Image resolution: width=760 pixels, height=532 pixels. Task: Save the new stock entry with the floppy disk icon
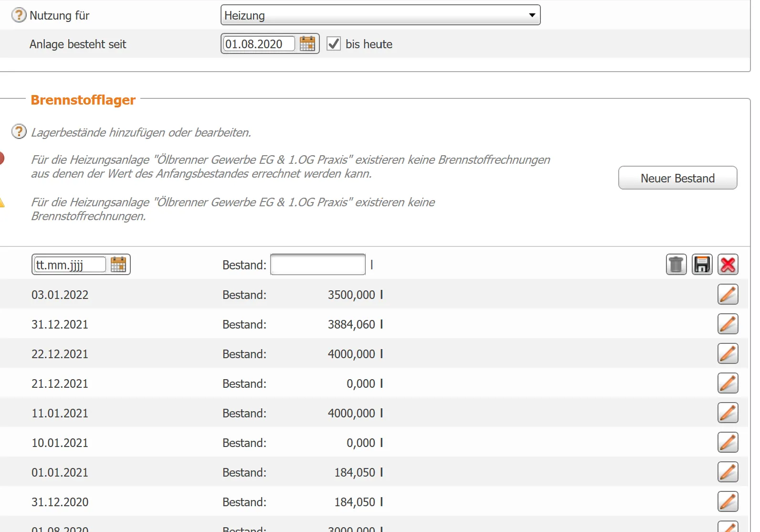click(702, 265)
